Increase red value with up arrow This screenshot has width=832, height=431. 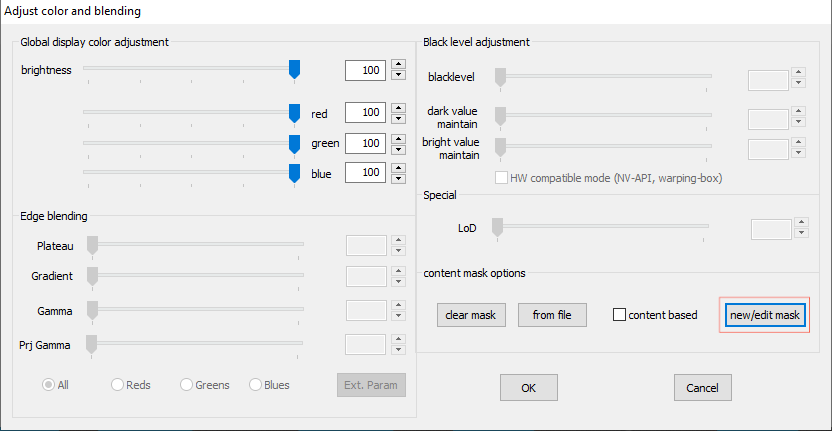[398, 107]
